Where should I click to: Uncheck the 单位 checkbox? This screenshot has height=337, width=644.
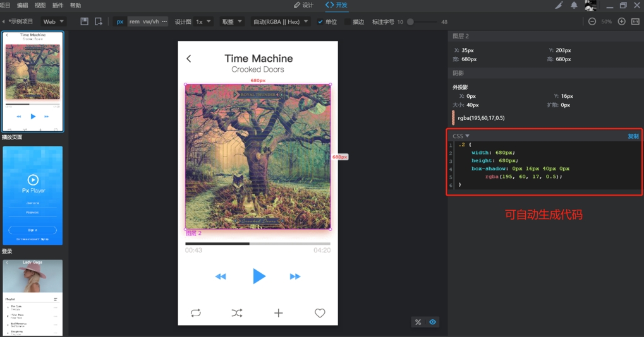(320, 22)
